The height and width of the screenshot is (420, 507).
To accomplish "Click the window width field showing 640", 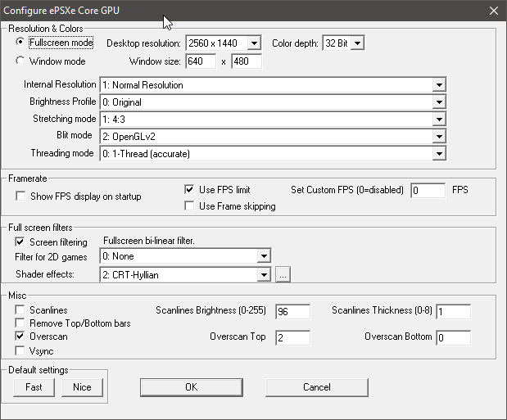I will 201,61.
